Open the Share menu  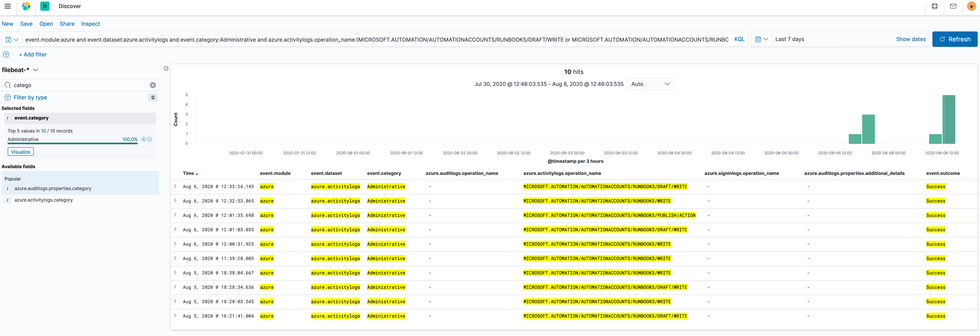coord(67,24)
